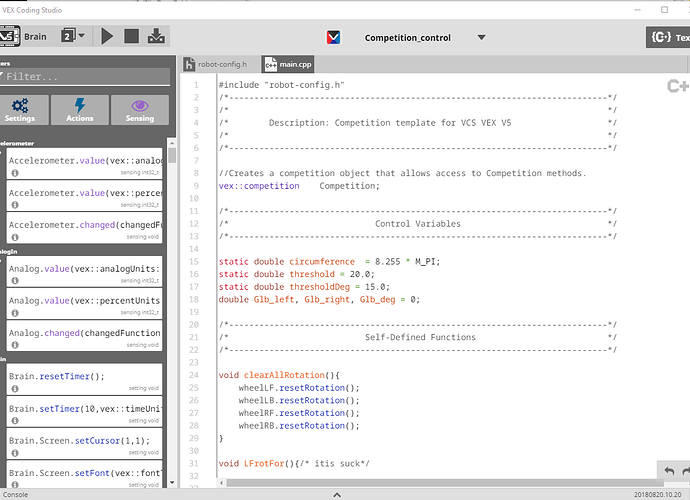Screen dimensions: 690x500
Task: Click the command list scrollbar thumb
Action: click(172, 155)
